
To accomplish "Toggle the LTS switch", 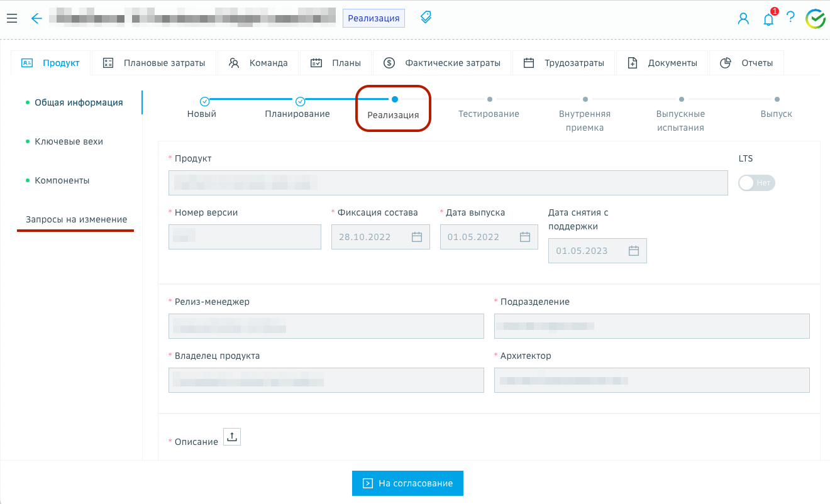I will click(756, 183).
